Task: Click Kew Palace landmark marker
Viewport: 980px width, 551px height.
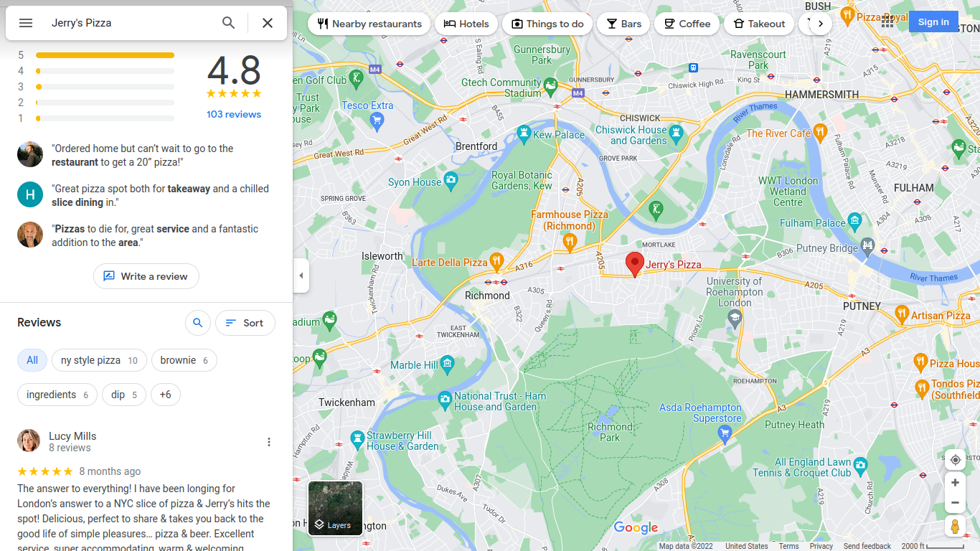Action: [524, 135]
